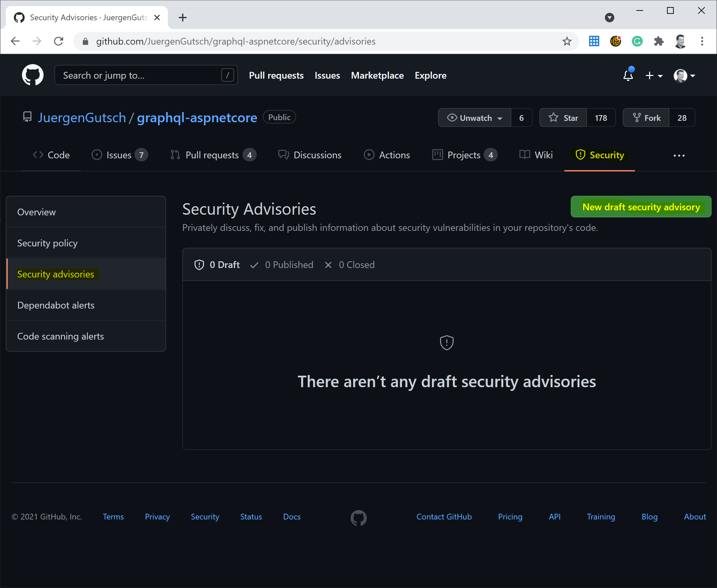This screenshot has height=588, width=717.
Task: Switch to the Pull requests repo tab
Action: click(x=213, y=155)
